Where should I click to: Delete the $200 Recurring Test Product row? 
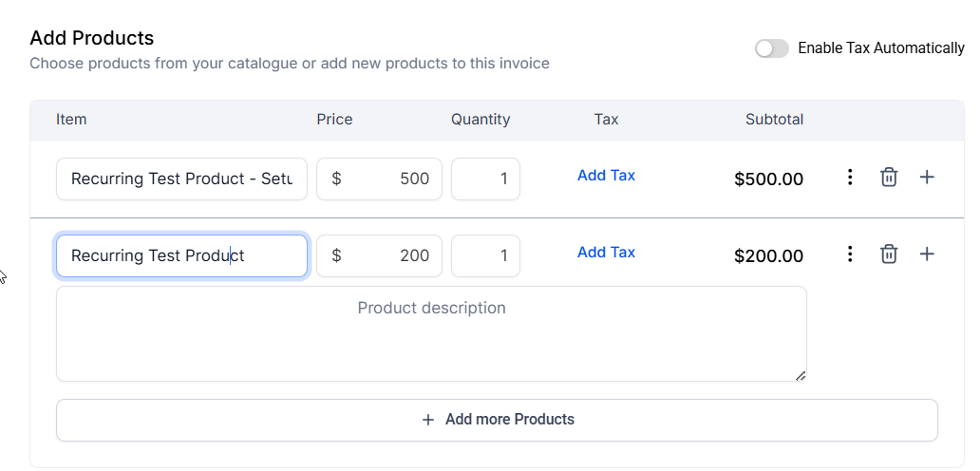tap(889, 254)
